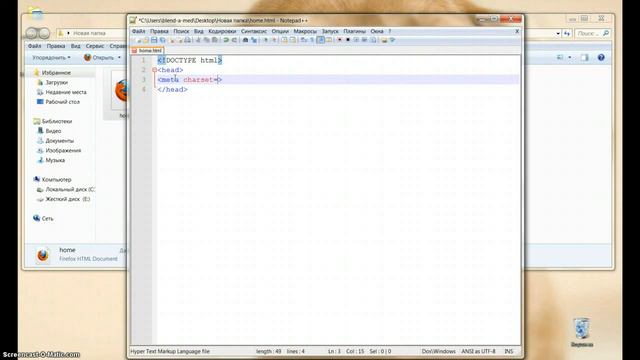Refresh the Explorer folder view
This screenshot has width=640, height=360.
pos(567,33)
